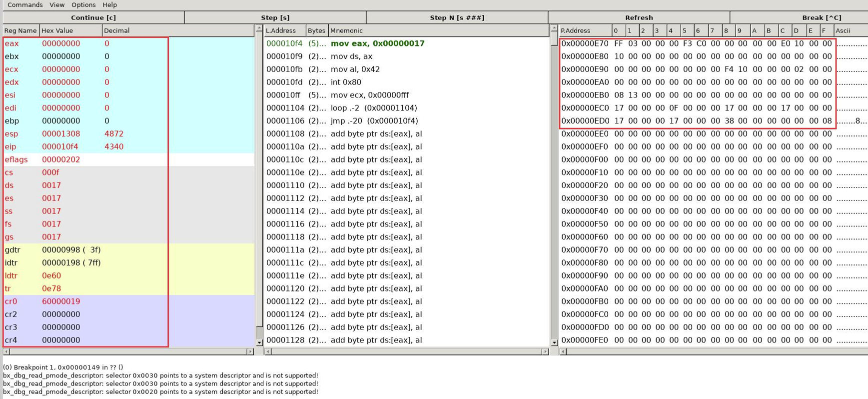The image size is (868, 399).
Task: Select the idtr register row
Action: pyautogui.click(x=129, y=263)
